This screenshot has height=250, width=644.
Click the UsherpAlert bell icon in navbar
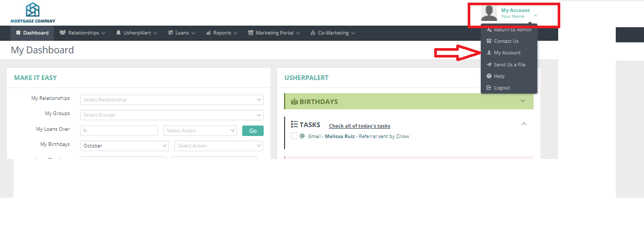[x=119, y=33]
